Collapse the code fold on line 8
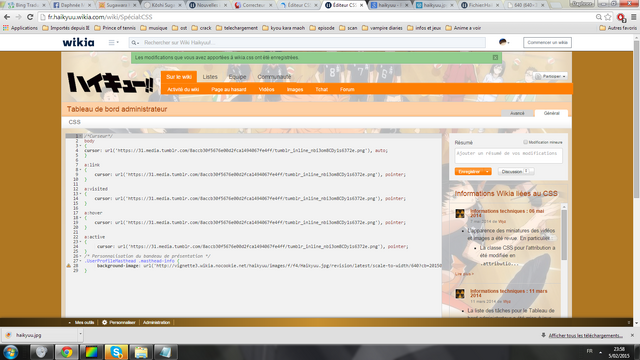Screen dimensions: 640x360 point(80,170)
